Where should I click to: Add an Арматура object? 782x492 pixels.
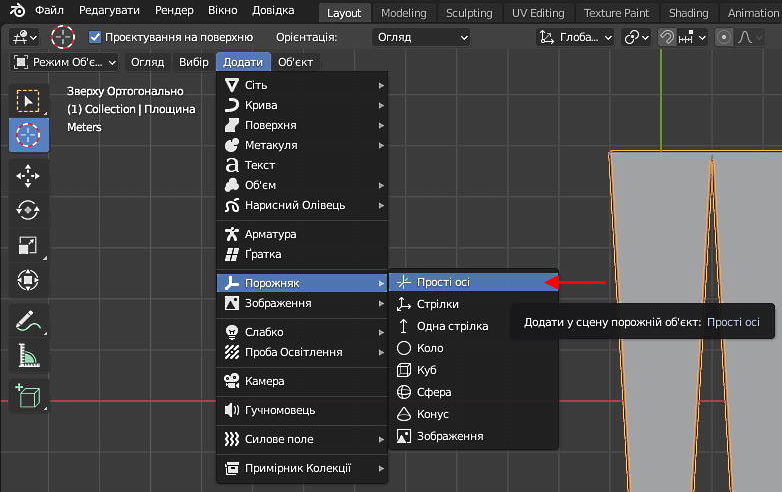point(302,234)
